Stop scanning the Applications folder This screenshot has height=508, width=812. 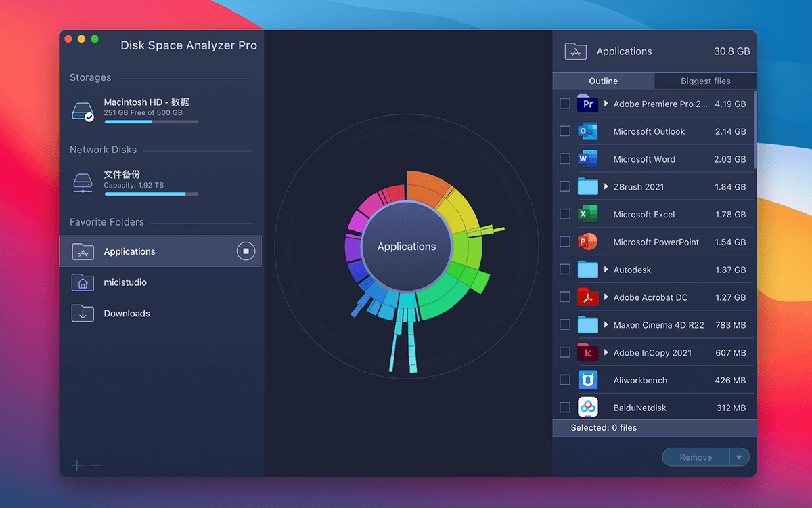(x=246, y=251)
